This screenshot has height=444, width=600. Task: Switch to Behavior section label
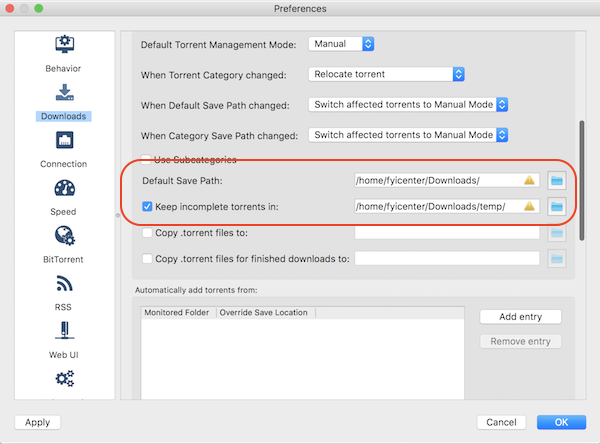point(63,69)
